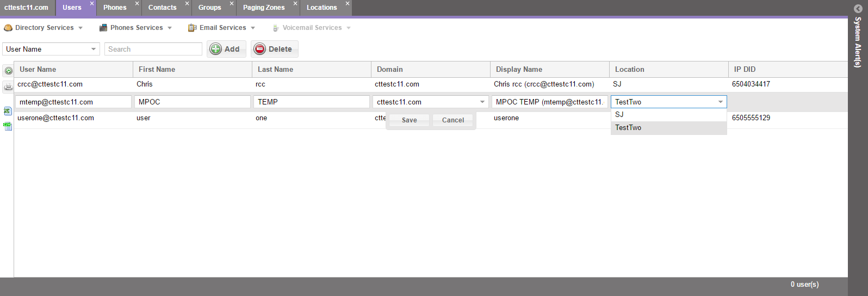This screenshot has height=296, width=868.
Task: Click the IP DID value 6505555129
Action: (751, 118)
